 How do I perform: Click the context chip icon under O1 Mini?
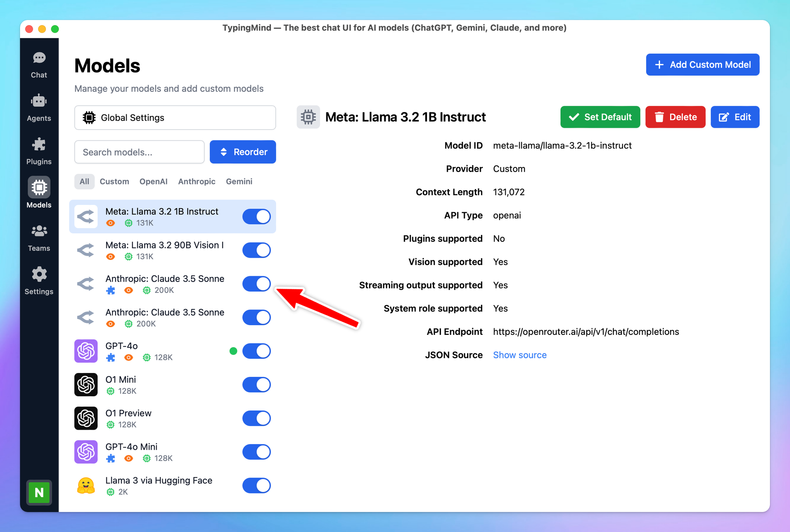pyautogui.click(x=110, y=391)
